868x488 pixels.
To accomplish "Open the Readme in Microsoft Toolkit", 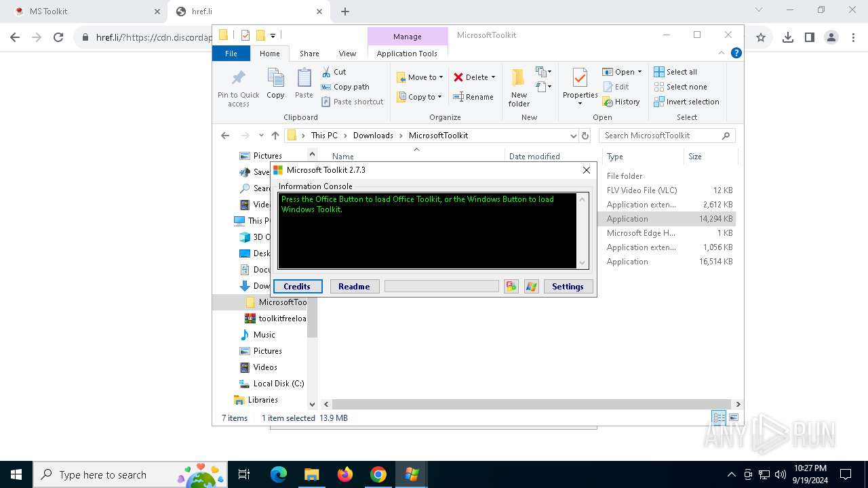I will [354, 287].
